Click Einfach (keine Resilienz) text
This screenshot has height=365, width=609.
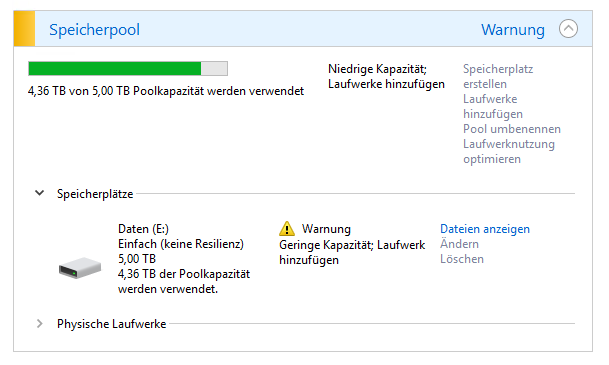point(181,244)
